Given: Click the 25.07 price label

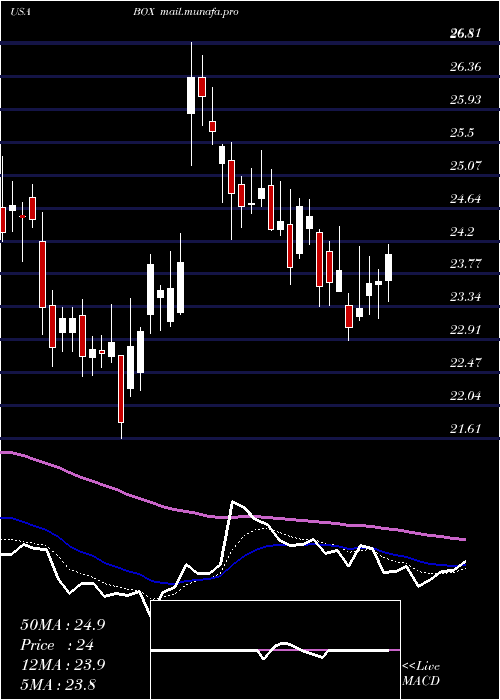Looking at the screenshot, I should pyautogui.click(x=466, y=166).
